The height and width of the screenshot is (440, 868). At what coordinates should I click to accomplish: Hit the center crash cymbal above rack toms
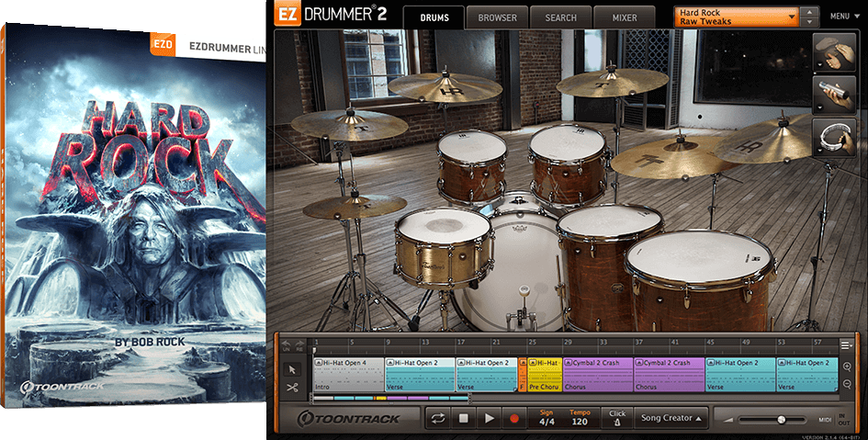pos(445,87)
